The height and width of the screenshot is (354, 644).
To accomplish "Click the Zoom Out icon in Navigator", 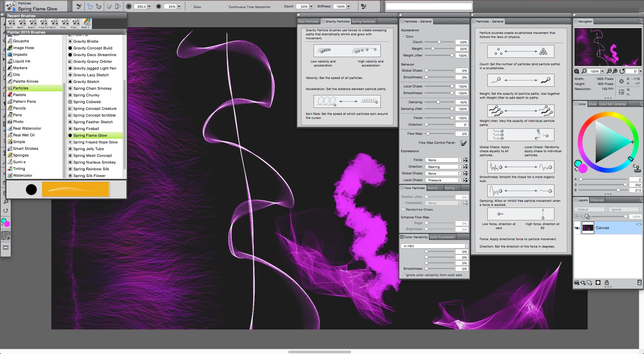I will (609, 71).
